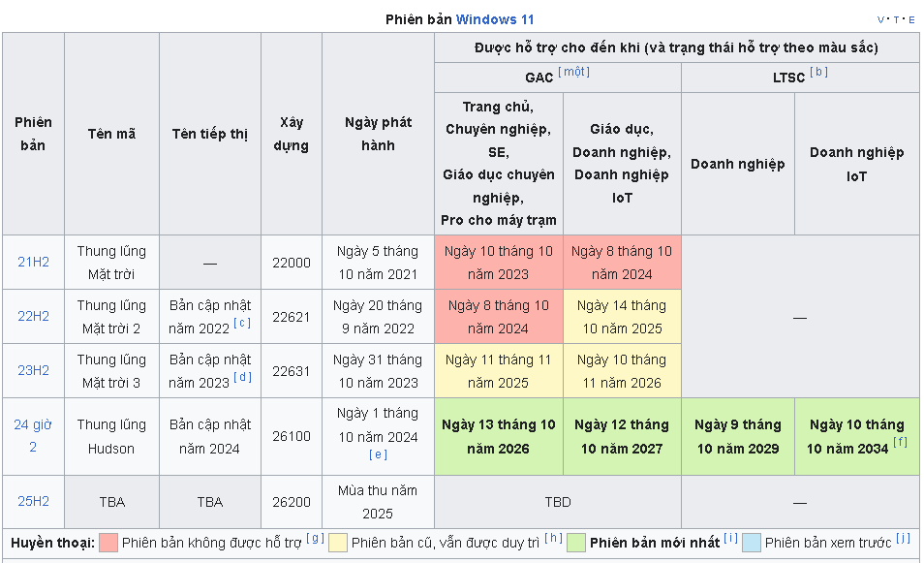Open the Windows 11 title link
Viewport: 924px width, 563px height.
(495, 19)
